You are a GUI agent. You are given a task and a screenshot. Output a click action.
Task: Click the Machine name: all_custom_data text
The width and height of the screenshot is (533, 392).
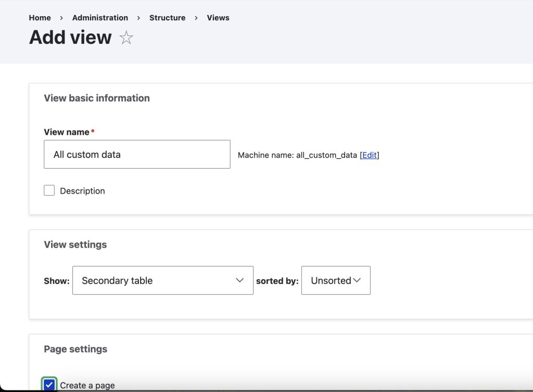click(297, 155)
